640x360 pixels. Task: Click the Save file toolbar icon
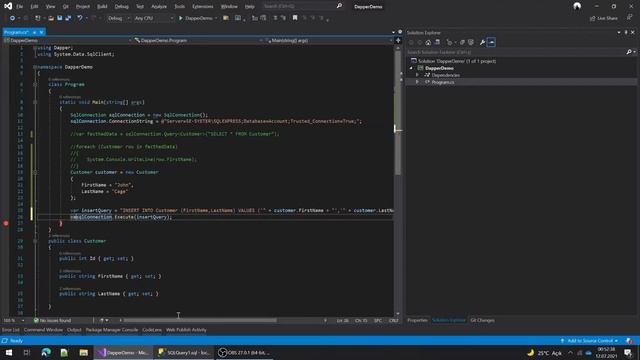(60, 18)
